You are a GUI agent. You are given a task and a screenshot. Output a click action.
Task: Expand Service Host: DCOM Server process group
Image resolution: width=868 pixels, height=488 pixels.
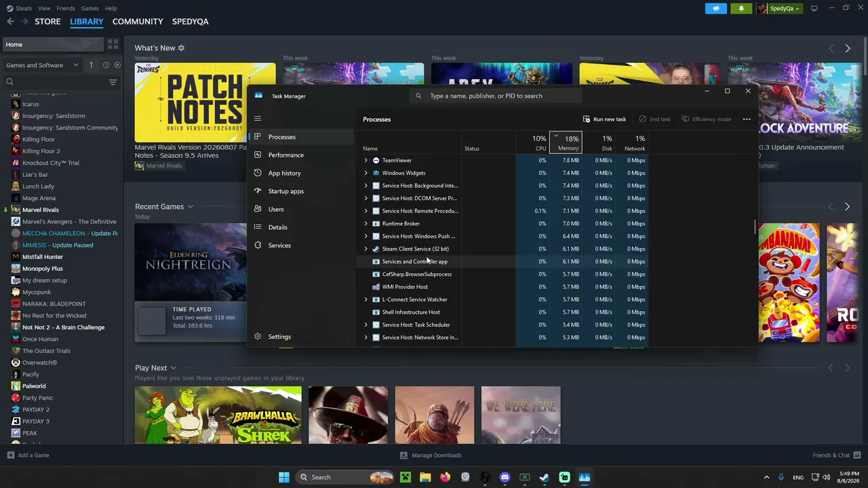point(366,199)
